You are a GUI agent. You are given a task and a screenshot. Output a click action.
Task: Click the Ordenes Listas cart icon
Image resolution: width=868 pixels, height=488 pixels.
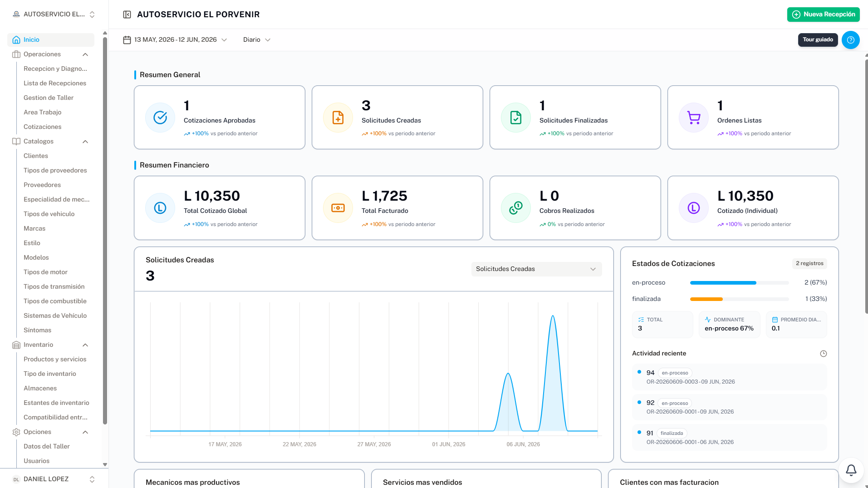694,118
